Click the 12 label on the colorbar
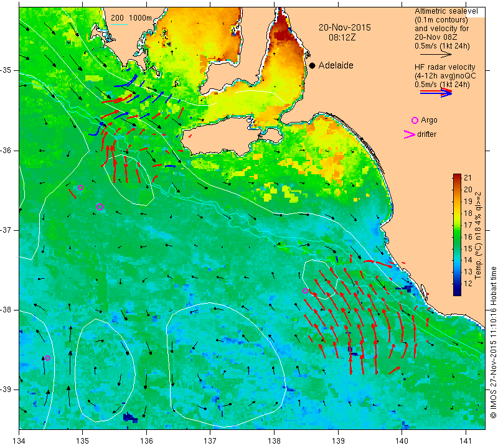 pyautogui.click(x=468, y=284)
